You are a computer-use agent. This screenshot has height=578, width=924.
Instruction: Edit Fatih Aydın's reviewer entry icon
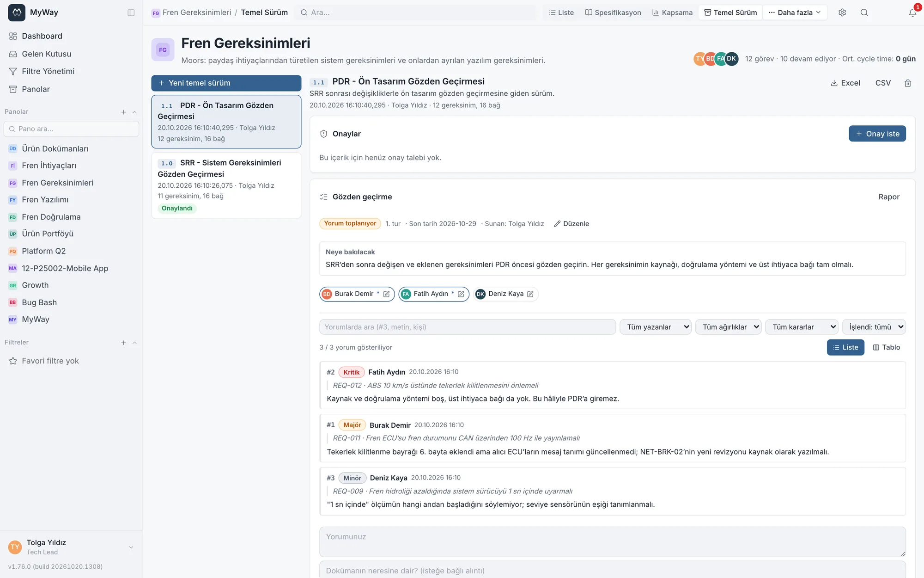click(461, 294)
